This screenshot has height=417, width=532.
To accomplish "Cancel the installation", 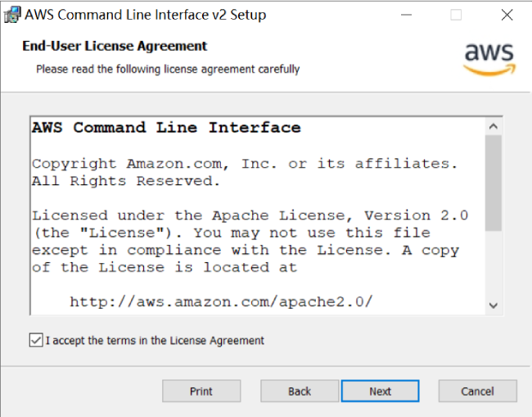I will 477,391.
